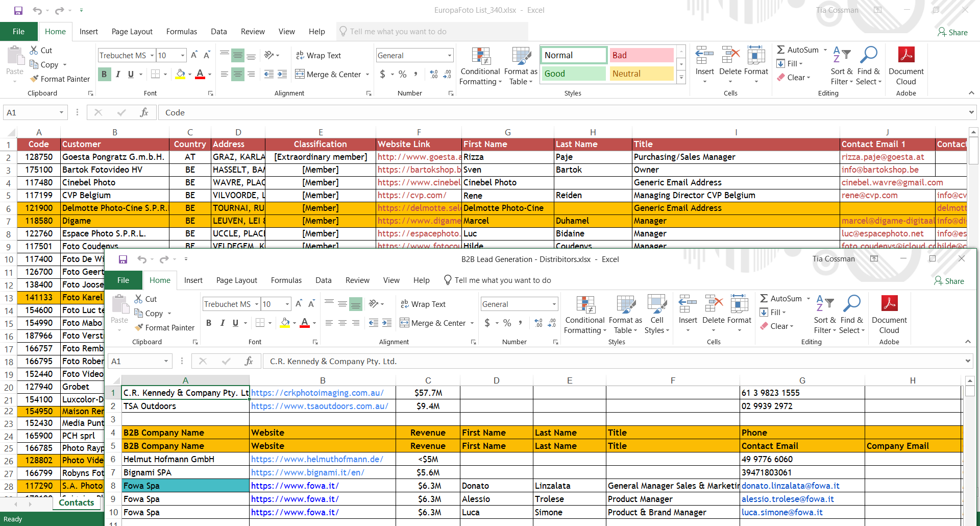
Task: Open Formulas tab in EuropaFoto window
Action: coord(181,31)
